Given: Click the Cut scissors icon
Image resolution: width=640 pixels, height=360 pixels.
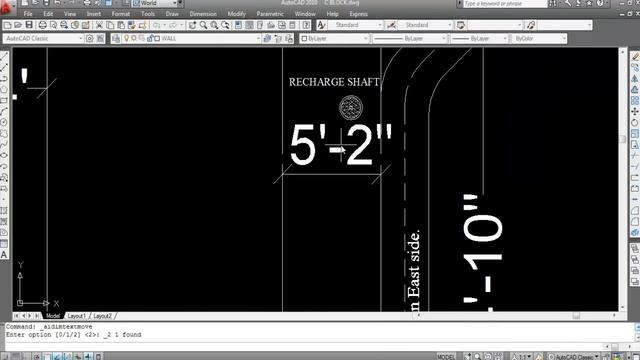Looking at the screenshot, I should click(x=99, y=25).
